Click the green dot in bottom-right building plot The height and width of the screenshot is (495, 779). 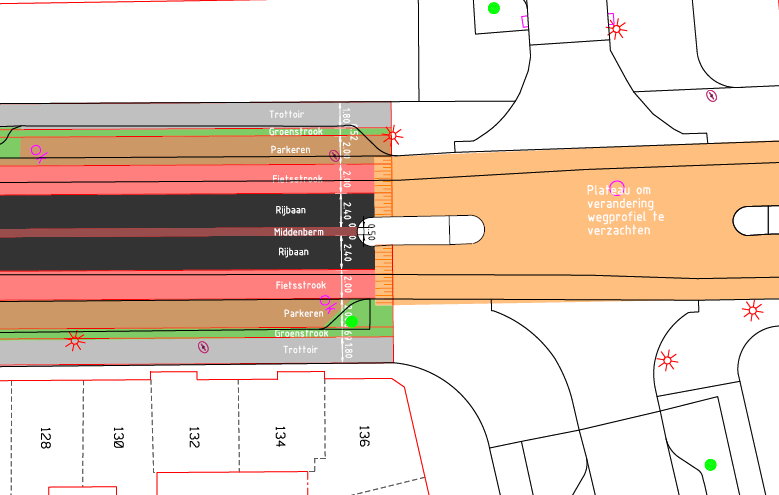coord(710,464)
